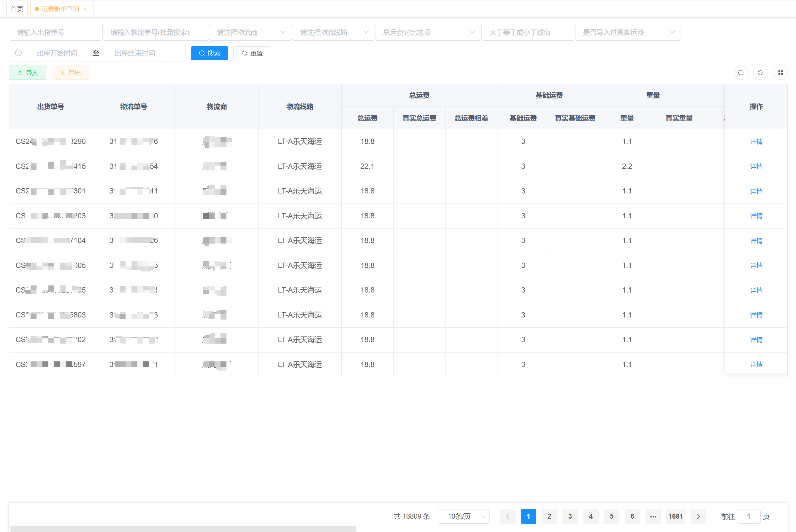Focus the 请输入出货单号 input field
Screen dimensions: 796x532
[55, 32]
